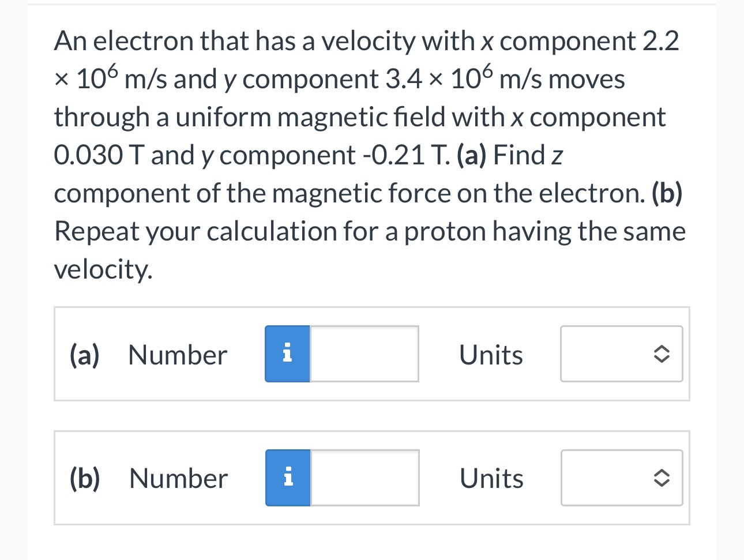Click the 'Units' text in part (a) row
744x560 pixels.
491,354
